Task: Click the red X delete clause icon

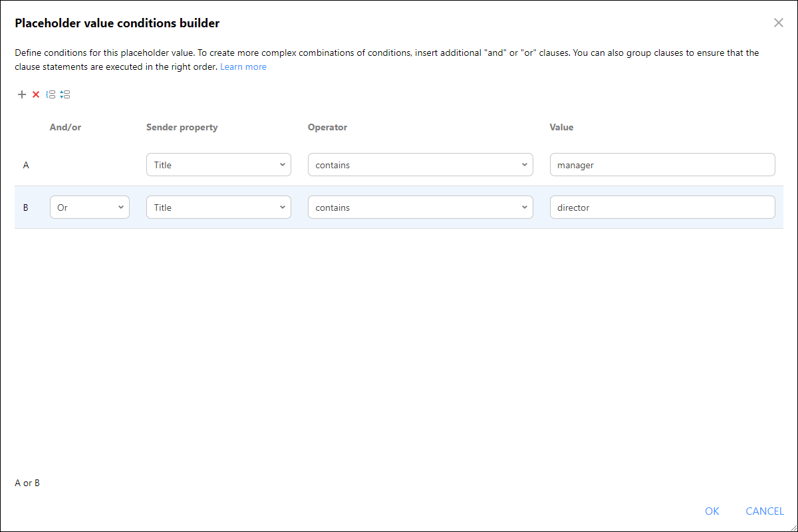Action: (x=36, y=94)
